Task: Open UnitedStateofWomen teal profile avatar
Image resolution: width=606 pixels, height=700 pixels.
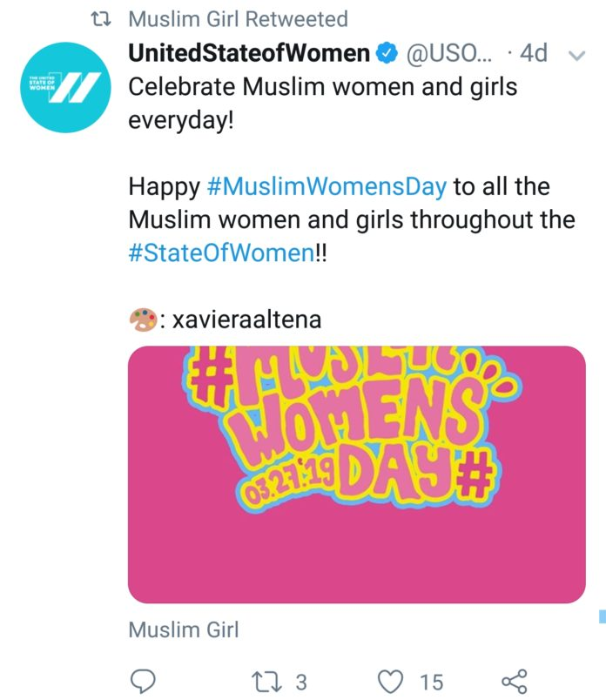Action: [65, 87]
